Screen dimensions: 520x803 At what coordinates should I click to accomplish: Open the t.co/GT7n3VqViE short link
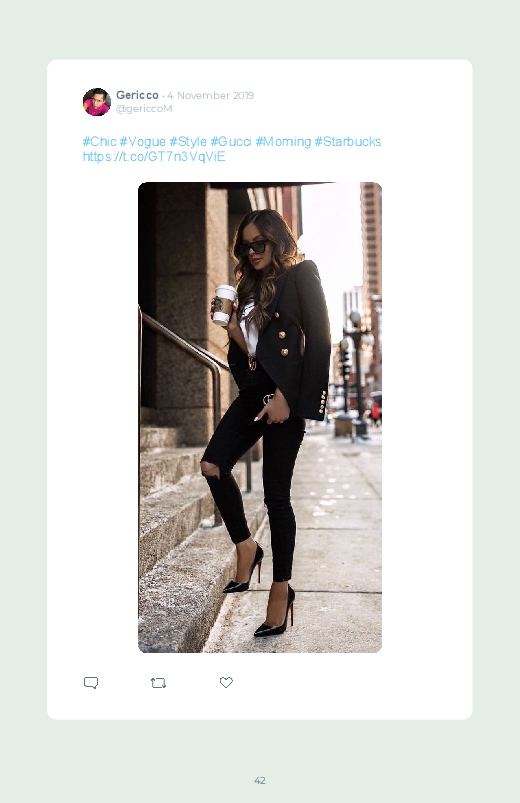pyautogui.click(x=154, y=156)
